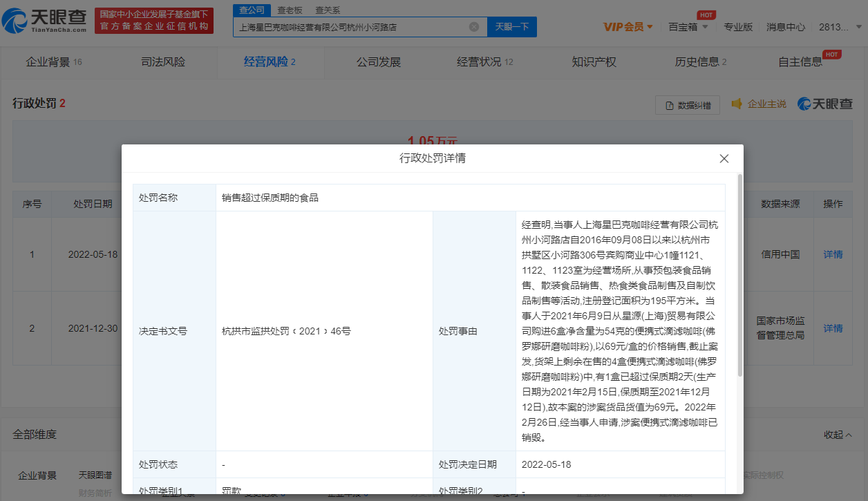Viewport: 868px width, 501px height.
Task: Click the 国家中小企业发展子基金旗下 banner
Action: coord(154,21)
